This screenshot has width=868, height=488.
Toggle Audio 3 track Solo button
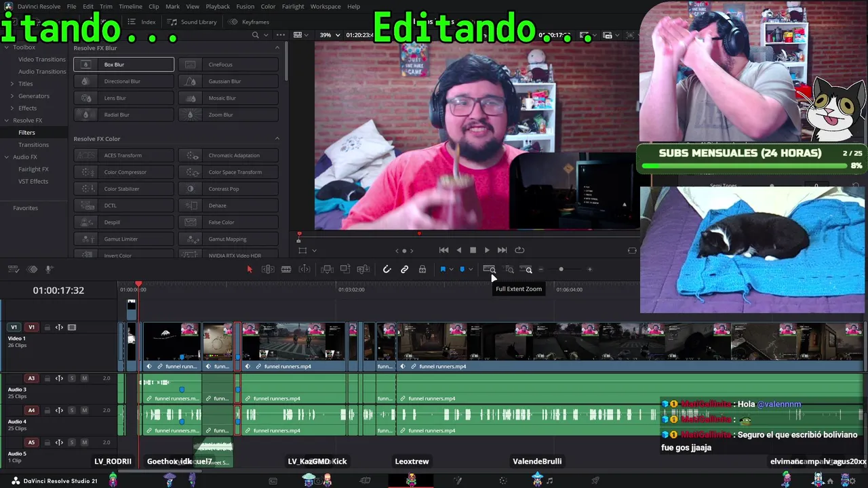(x=72, y=378)
